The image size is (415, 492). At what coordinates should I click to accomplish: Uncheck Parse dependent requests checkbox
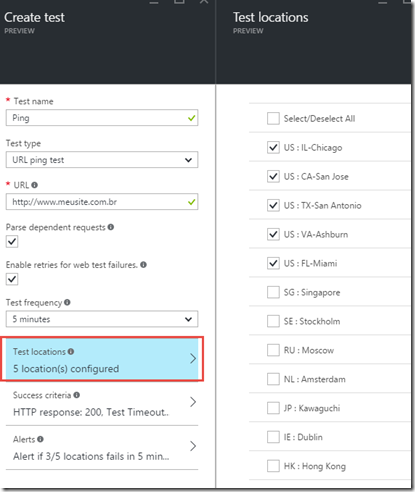(12, 242)
